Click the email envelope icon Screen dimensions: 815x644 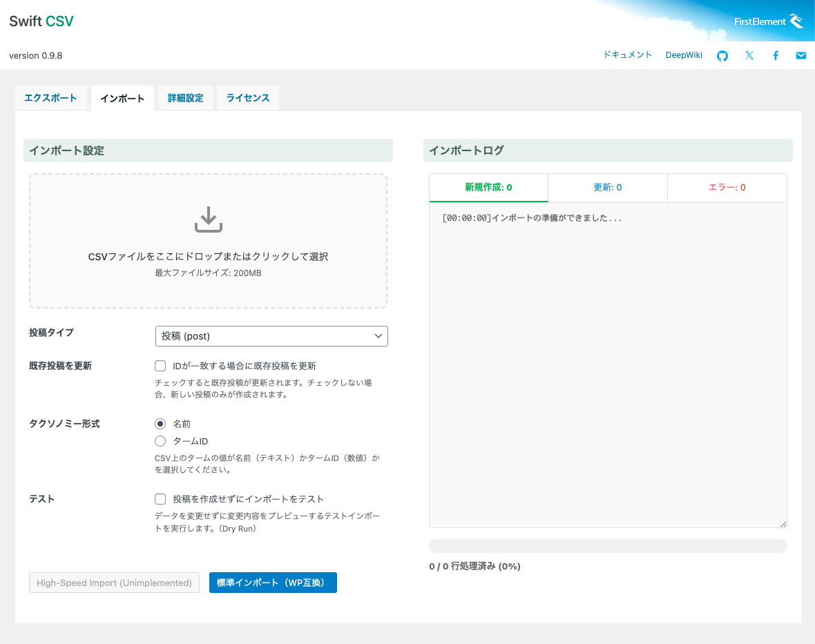[801, 56]
